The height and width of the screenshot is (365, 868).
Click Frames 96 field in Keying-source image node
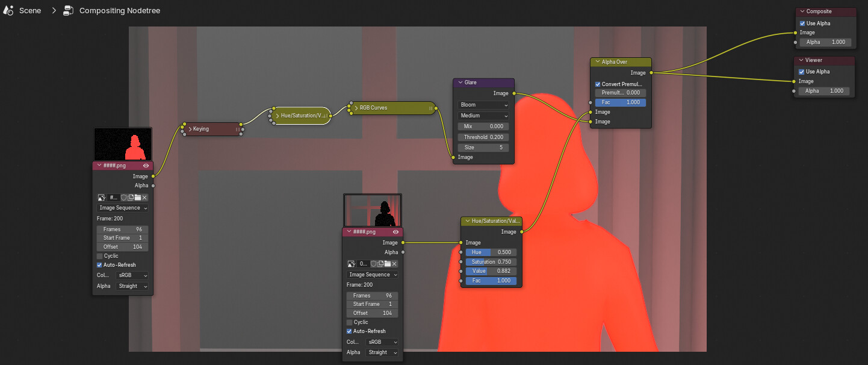tap(123, 229)
